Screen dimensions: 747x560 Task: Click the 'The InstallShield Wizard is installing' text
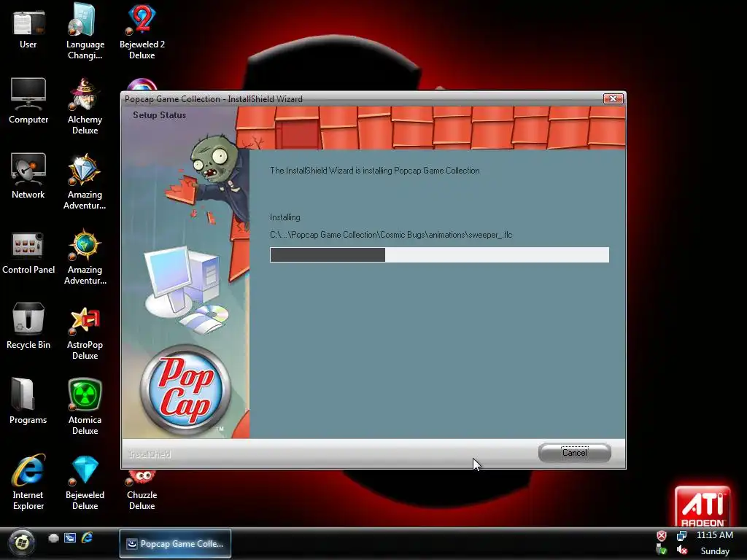coord(374,171)
